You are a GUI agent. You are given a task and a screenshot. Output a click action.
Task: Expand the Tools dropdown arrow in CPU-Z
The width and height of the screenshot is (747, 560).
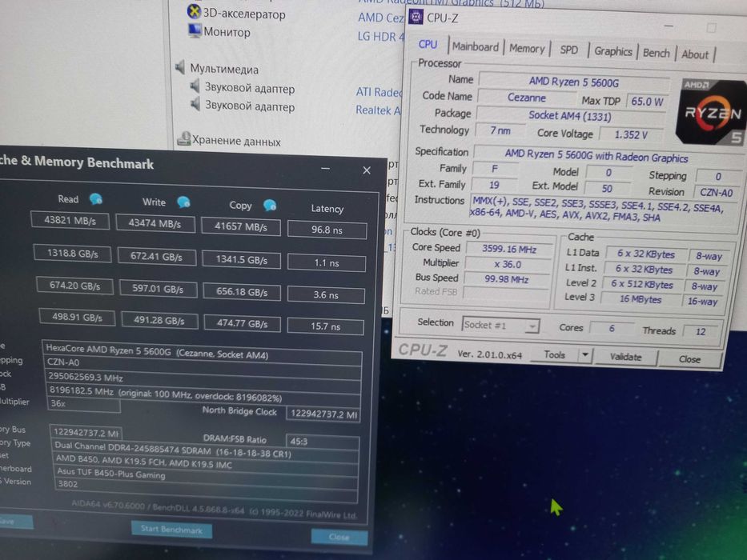pyautogui.click(x=584, y=355)
